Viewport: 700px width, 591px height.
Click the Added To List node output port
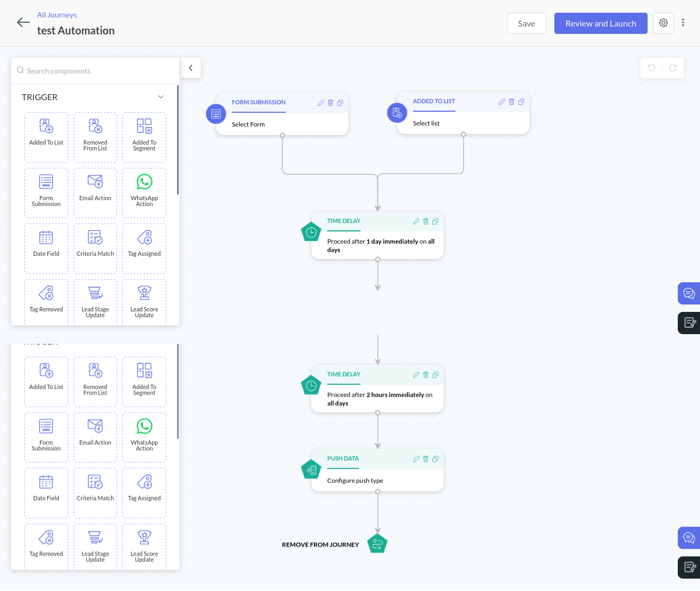click(x=463, y=134)
